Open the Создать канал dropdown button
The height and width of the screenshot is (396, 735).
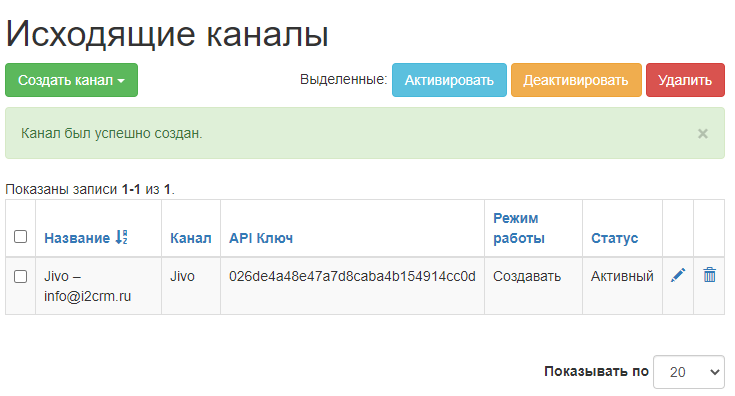71,80
